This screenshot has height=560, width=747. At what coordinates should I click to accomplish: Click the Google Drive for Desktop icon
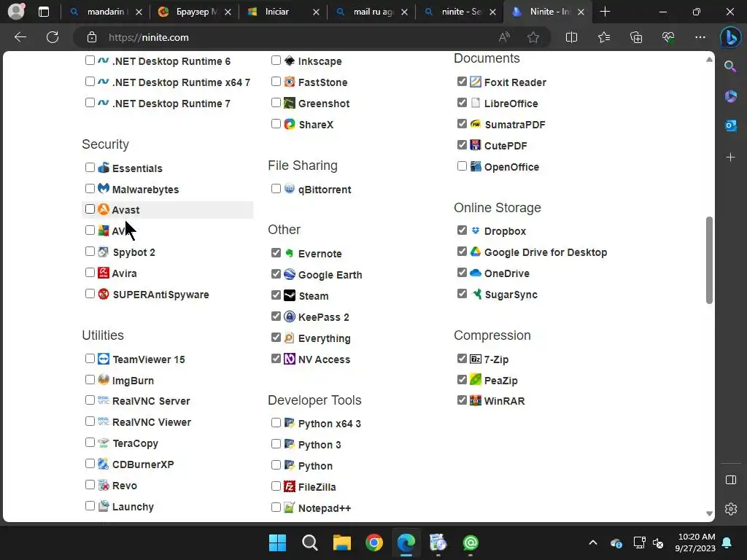click(x=476, y=252)
